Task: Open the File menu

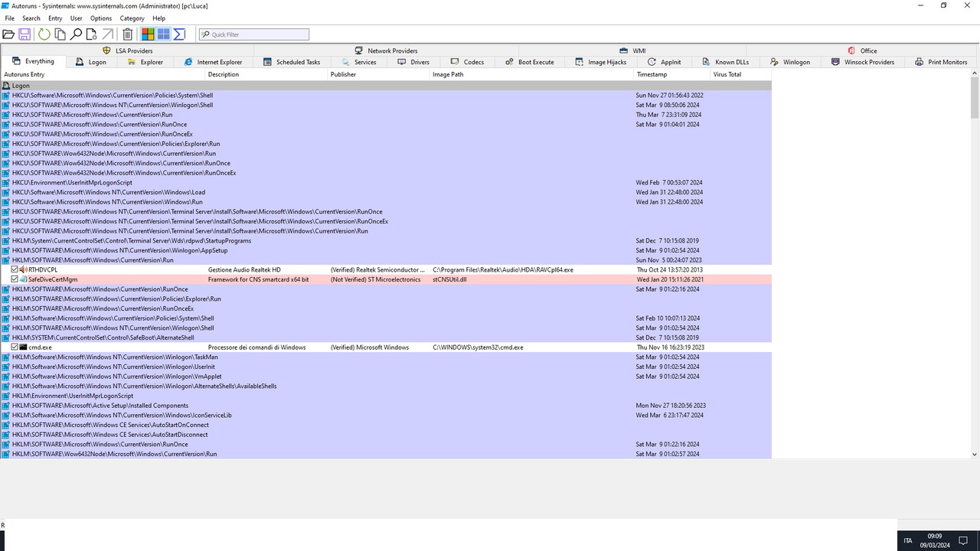Action: click(x=9, y=18)
